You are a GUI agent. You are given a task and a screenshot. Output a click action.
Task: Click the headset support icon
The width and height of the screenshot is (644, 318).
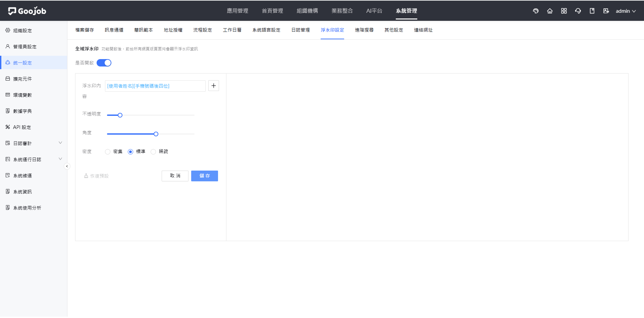click(578, 11)
